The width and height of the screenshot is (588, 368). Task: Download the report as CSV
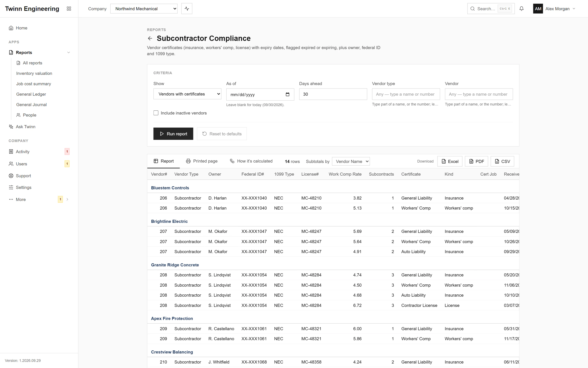click(x=502, y=161)
